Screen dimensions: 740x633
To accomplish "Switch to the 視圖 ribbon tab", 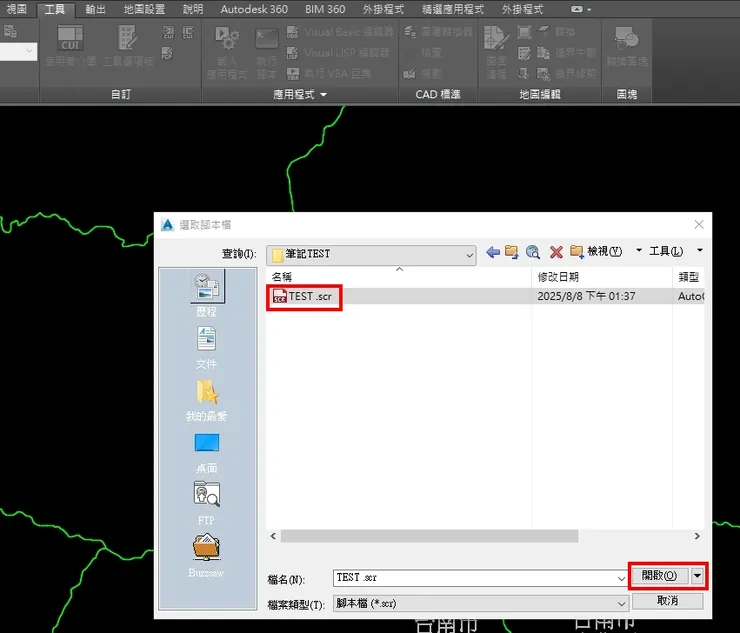I will click(17, 9).
